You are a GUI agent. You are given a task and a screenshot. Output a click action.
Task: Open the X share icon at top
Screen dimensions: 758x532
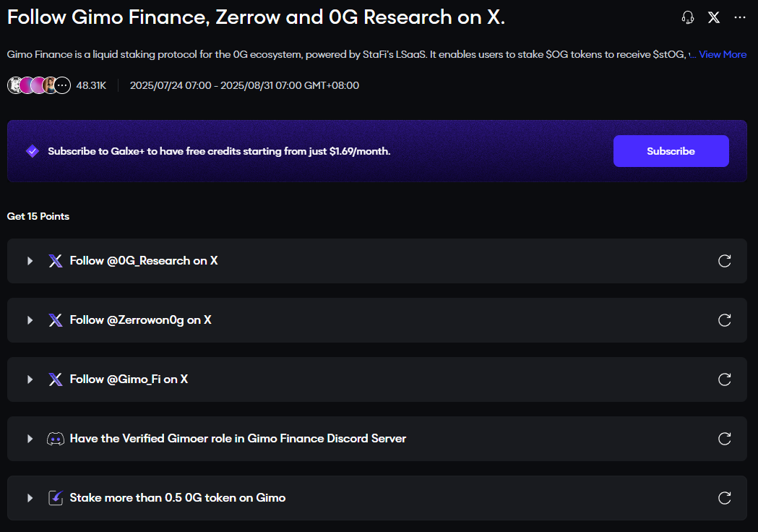(714, 17)
